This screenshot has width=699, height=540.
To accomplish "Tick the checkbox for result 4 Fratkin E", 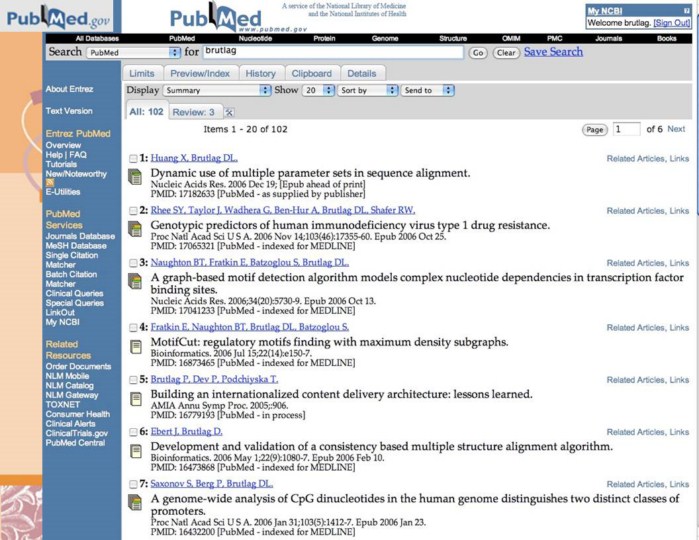I will coord(134,327).
